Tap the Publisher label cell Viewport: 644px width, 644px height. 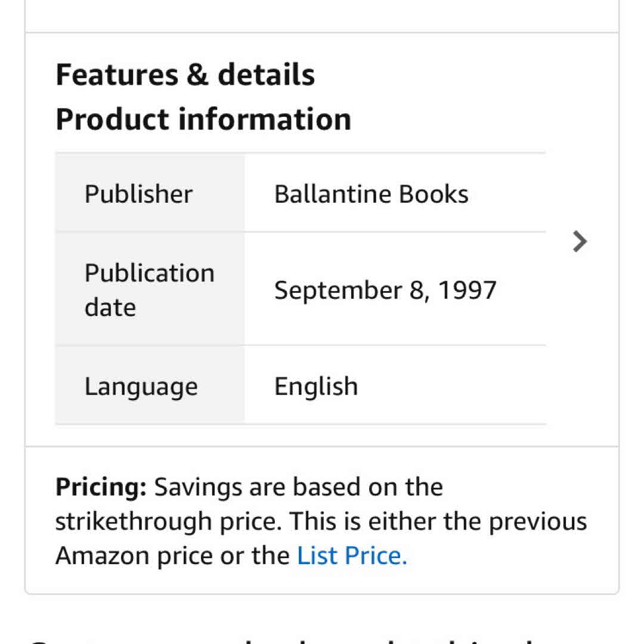click(138, 194)
